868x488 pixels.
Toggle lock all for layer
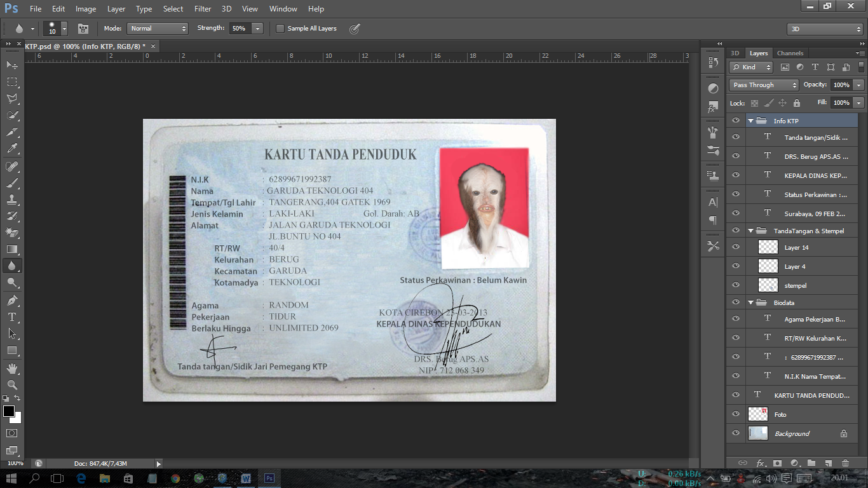pyautogui.click(x=797, y=103)
